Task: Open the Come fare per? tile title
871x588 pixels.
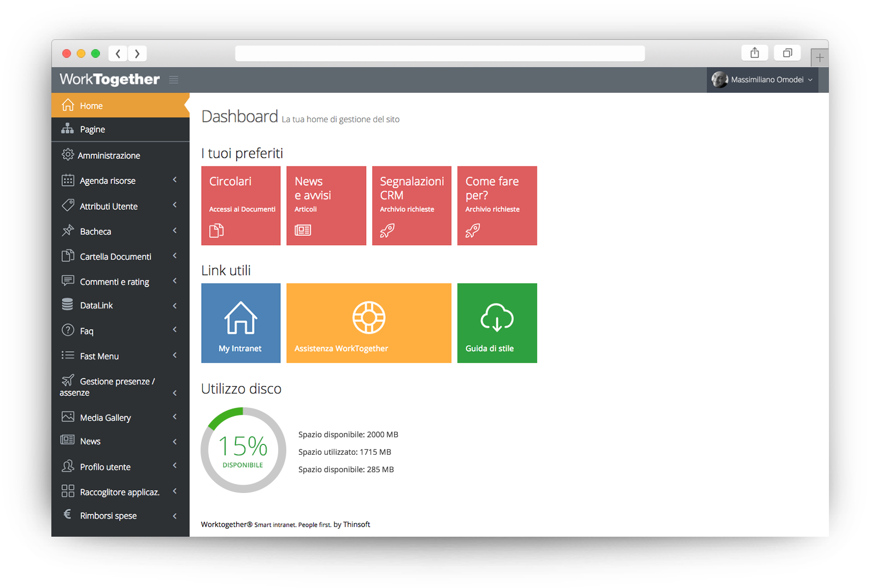Action: 492,188
